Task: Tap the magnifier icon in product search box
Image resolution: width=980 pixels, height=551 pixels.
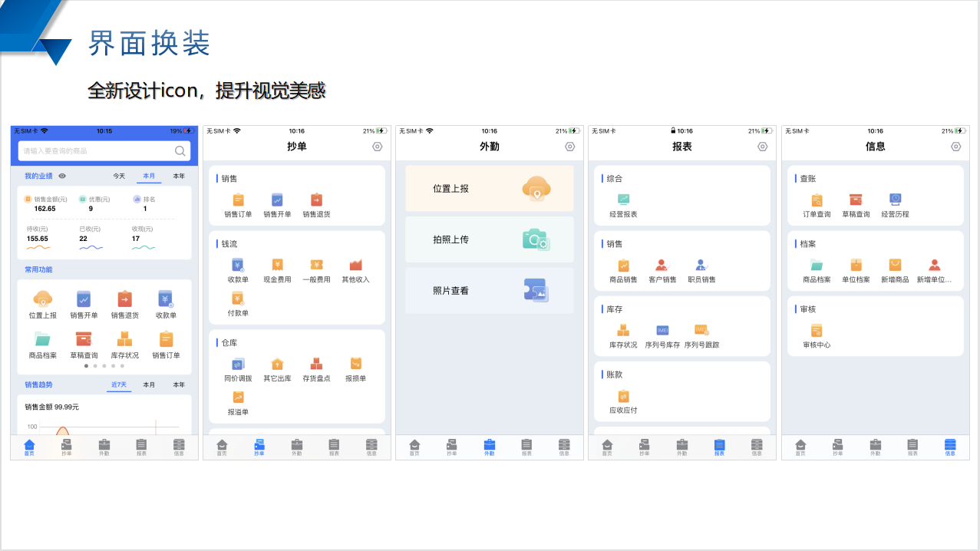Action: coord(180,151)
